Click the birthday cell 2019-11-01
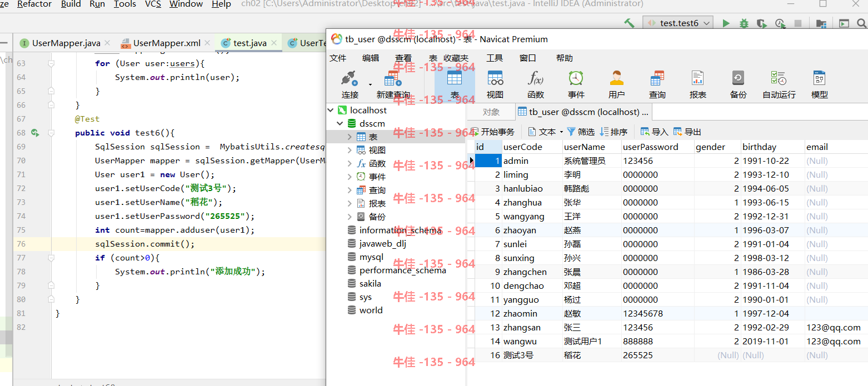This screenshot has width=868, height=386. (773, 341)
